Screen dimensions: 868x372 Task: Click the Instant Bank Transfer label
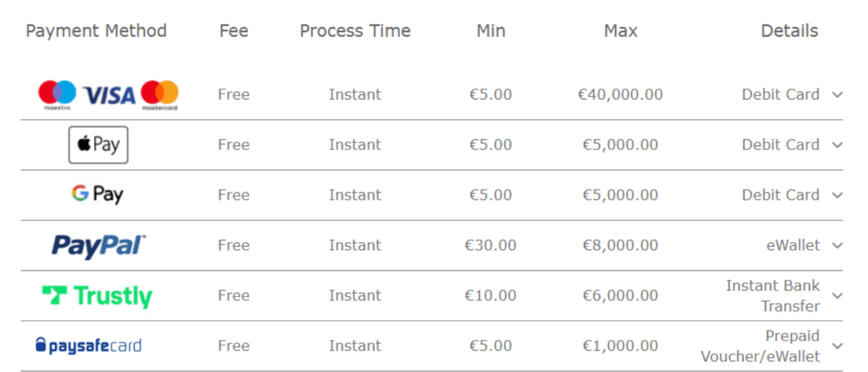(x=772, y=296)
